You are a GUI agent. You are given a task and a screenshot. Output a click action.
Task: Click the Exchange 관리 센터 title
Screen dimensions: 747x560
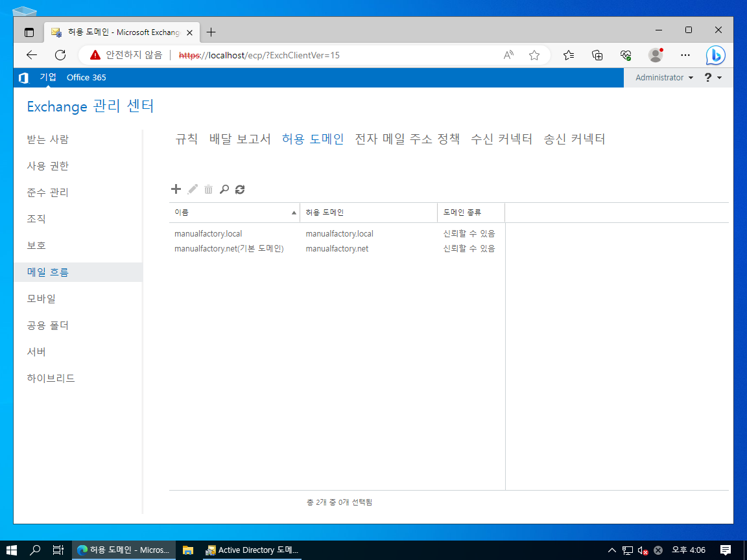tap(90, 106)
